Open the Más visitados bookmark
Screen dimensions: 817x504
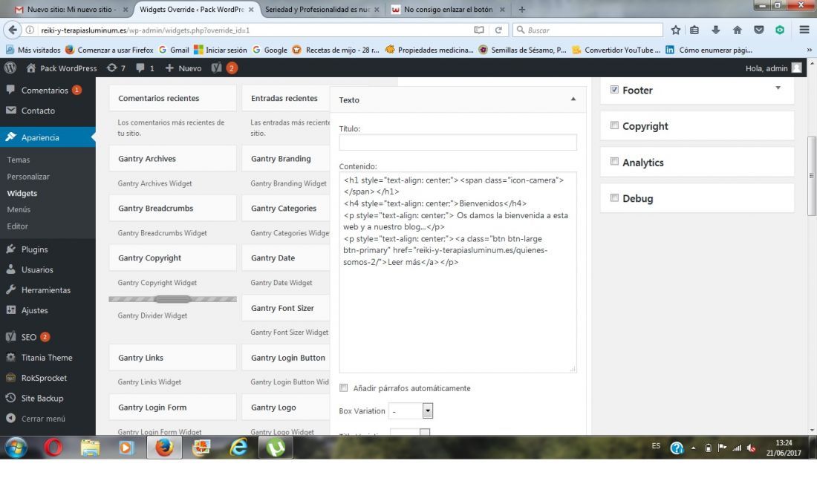(x=33, y=50)
